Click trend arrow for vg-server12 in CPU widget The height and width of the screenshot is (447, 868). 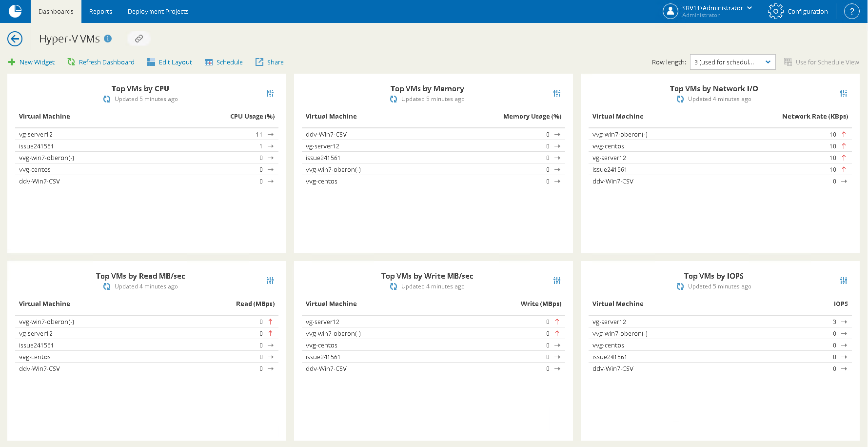tap(271, 134)
